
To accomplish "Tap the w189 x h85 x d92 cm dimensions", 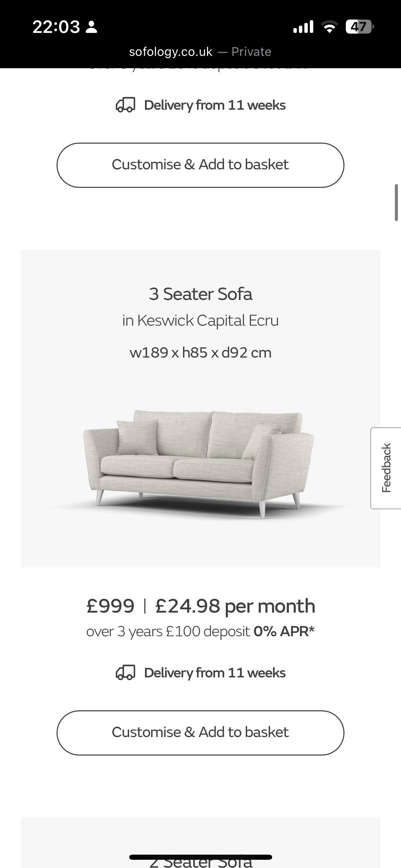I will (x=200, y=353).
